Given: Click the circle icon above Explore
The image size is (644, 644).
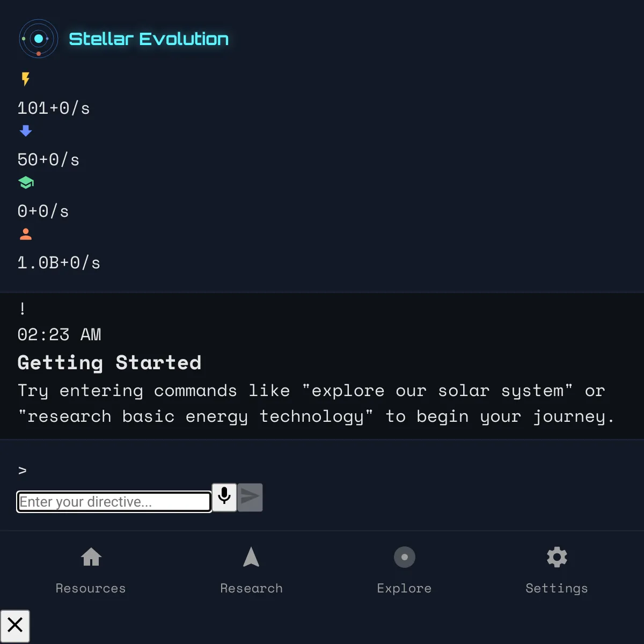Looking at the screenshot, I should pos(405,557).
